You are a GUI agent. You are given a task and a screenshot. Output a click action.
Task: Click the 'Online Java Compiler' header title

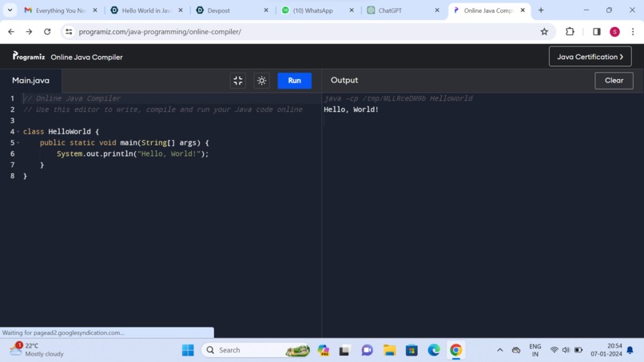pos(86,57)
